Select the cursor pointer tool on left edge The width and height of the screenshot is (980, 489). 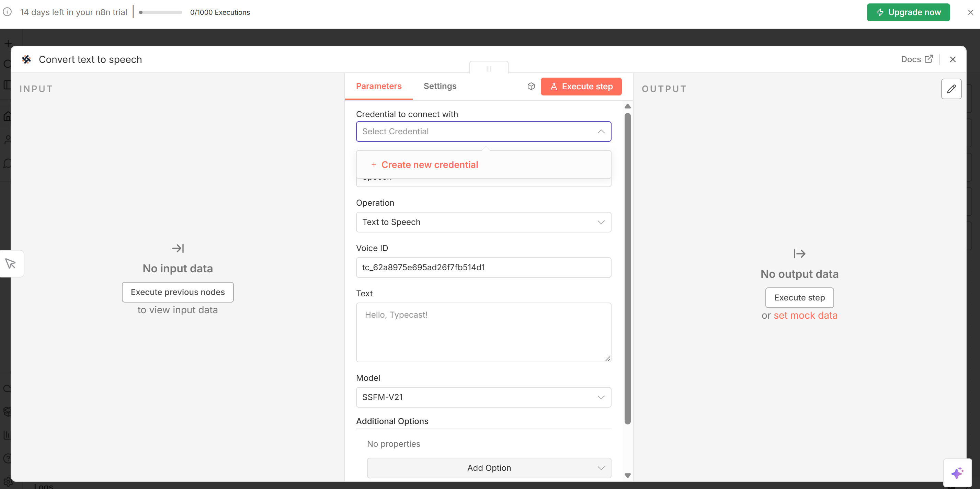pos(11,263)
